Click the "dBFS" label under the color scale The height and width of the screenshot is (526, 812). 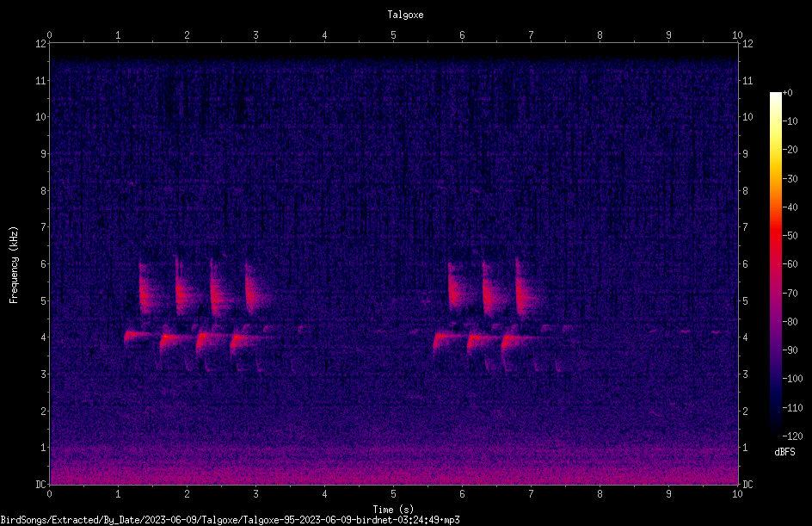tap(784, 452)
